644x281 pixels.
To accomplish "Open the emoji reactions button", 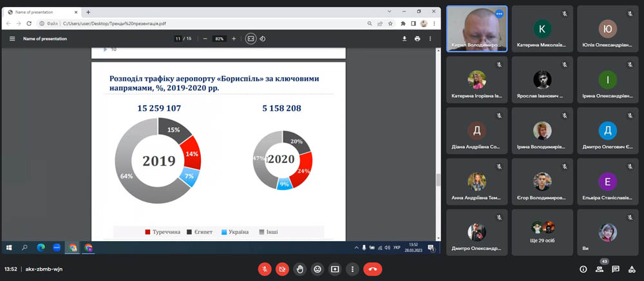I will pyautogui.click(x=317, y=269).
